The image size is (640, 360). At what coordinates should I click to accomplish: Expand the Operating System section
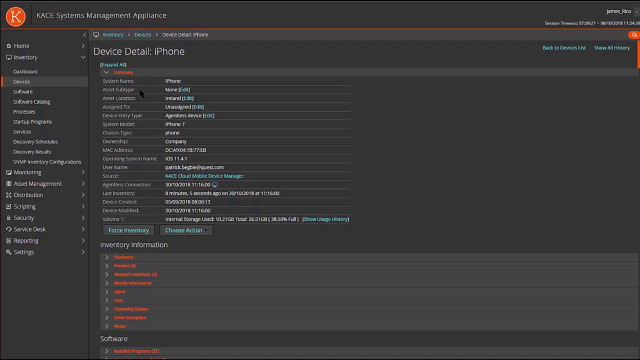[107, 309]
